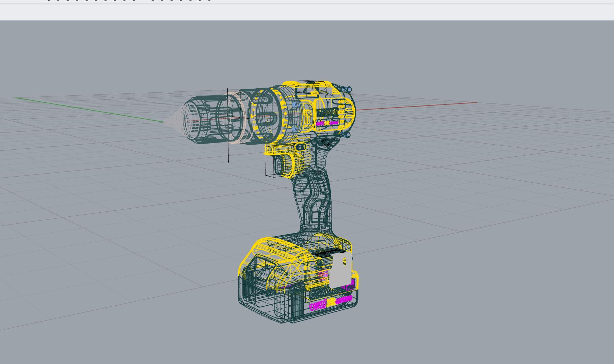The width and height of the screenshot is (614, 364).
Task: Click the blue screw at top rear of housing
Action: pos(347,90)
